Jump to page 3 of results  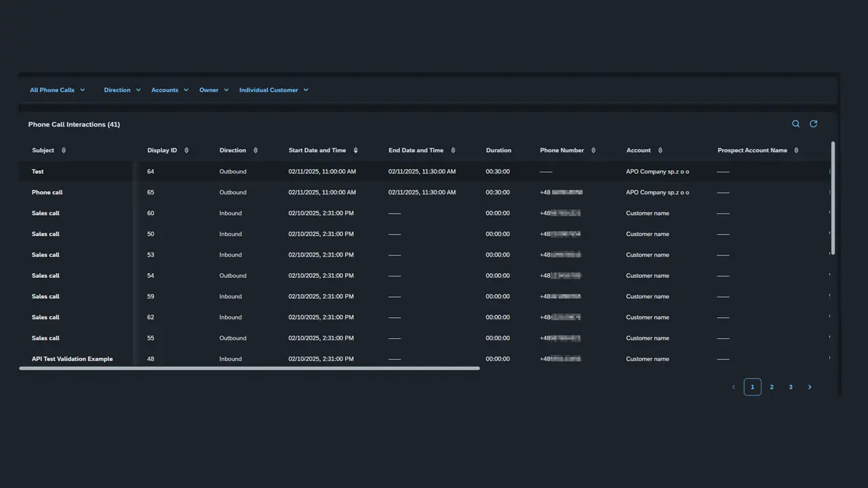[790, 386]
